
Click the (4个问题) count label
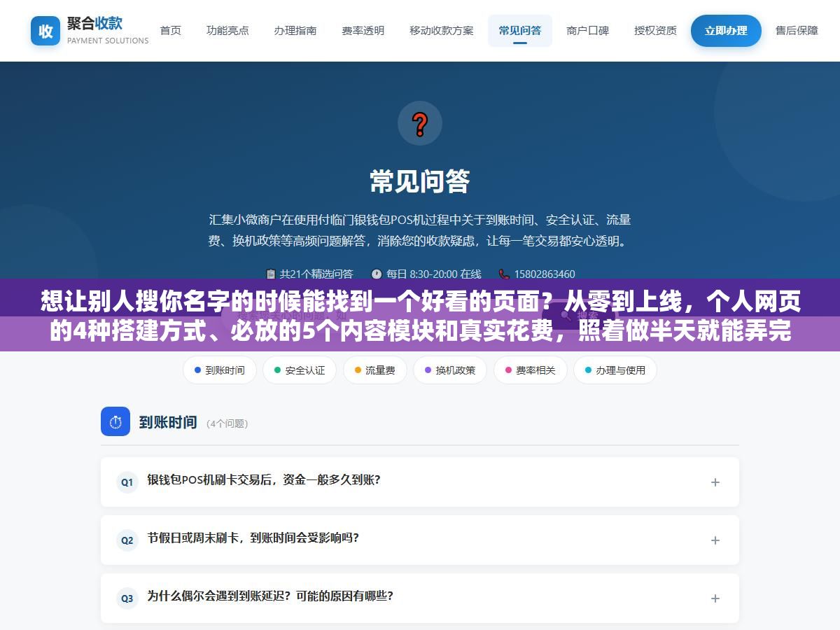tap(227, 423)
